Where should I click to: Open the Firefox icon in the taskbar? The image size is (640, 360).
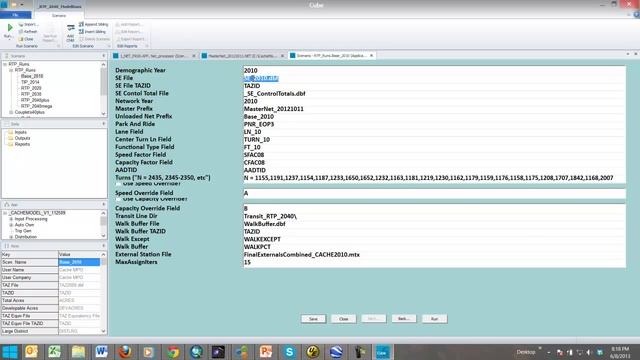(125, 352)
